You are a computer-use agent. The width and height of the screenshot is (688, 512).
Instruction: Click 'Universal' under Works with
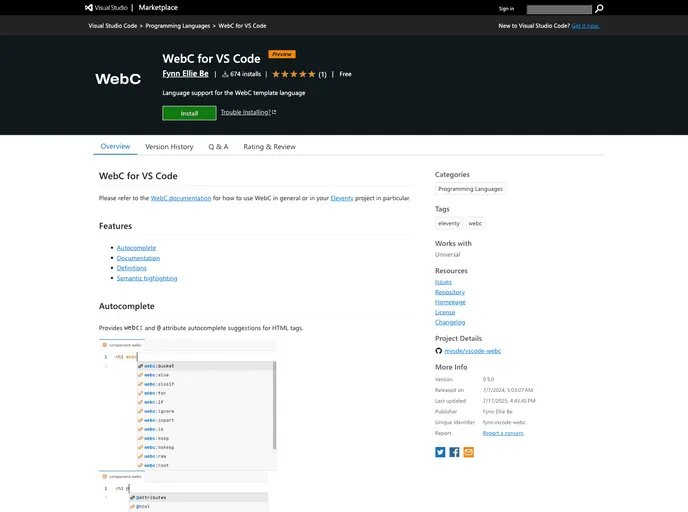coord(448,254)
